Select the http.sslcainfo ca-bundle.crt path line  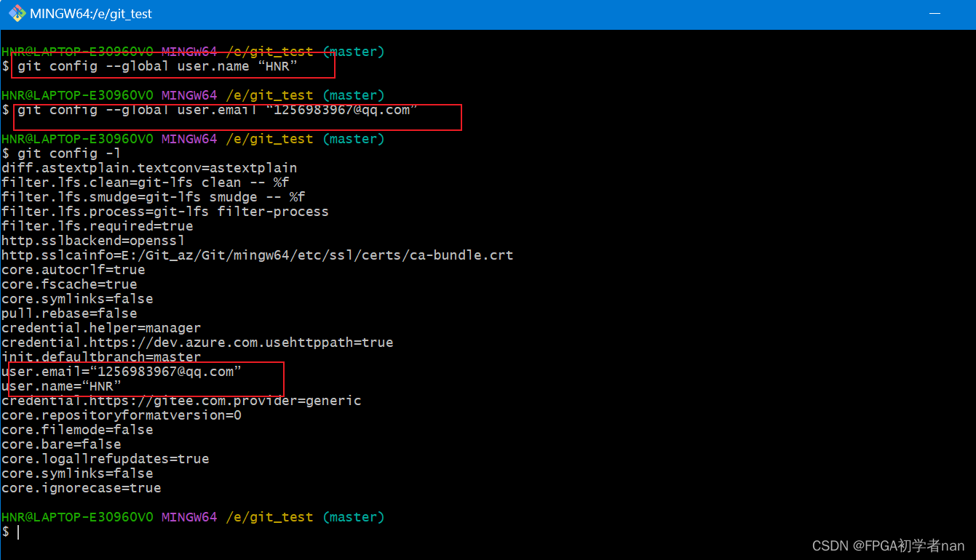tap(258, 255)
